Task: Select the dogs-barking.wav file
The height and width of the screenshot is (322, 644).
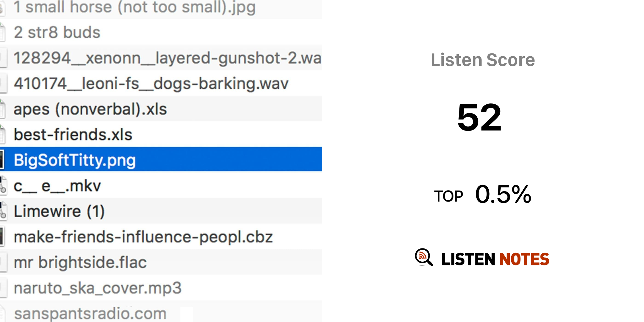Action: pyautogui.click(x=151, y=84)
